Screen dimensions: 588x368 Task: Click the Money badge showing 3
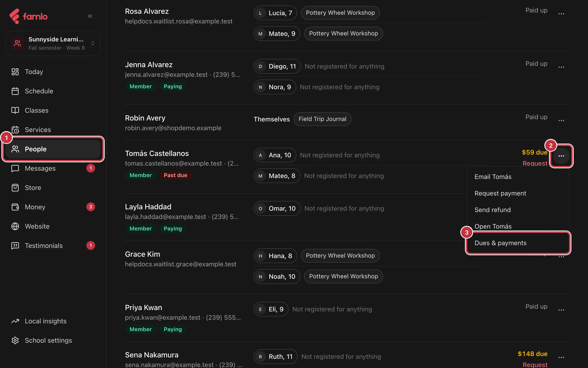point(91,207)
